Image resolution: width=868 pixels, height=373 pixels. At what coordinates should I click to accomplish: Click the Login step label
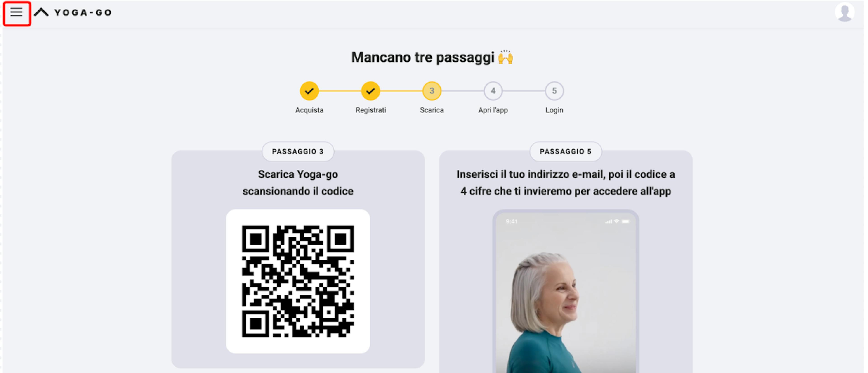click(x=554, y=110)
